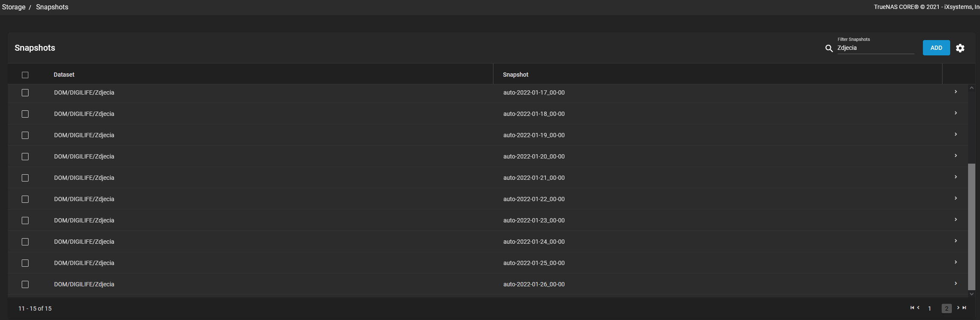Expand row chevron for auto-2022-01-26_00-00
This screenshot has width=980, height=320.
(x=956, y=283)
